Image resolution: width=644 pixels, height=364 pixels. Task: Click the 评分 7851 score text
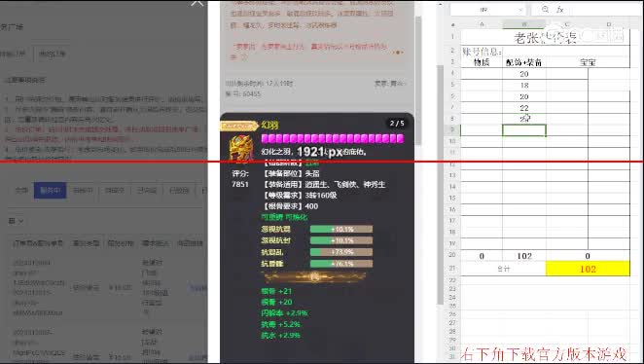(240, 179)
